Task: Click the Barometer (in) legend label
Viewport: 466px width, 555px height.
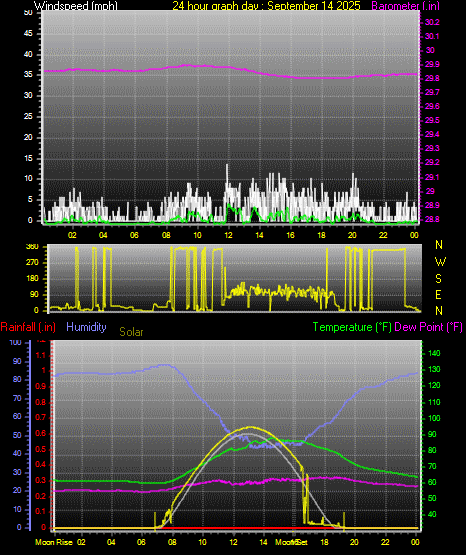Action: (405, 6)
